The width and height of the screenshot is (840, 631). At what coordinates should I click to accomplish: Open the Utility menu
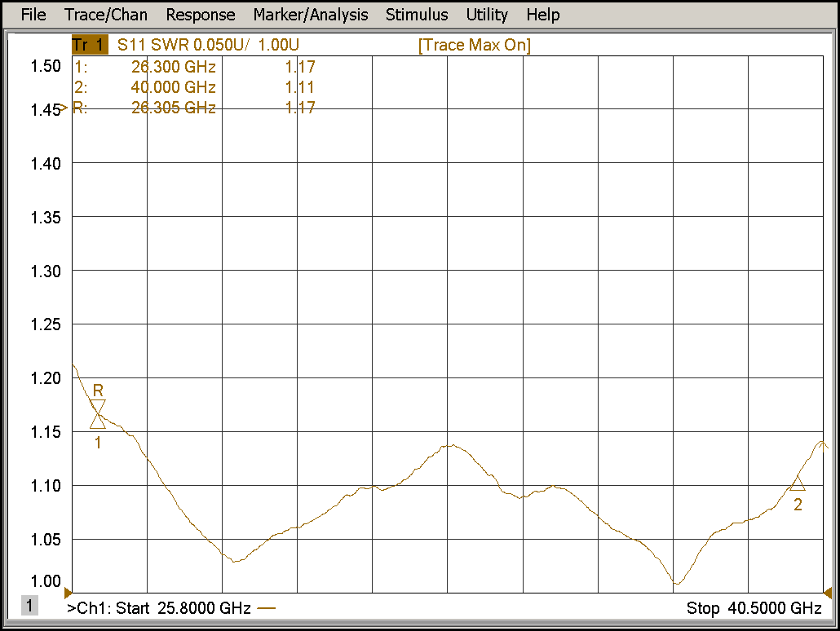tap(487, 15)
